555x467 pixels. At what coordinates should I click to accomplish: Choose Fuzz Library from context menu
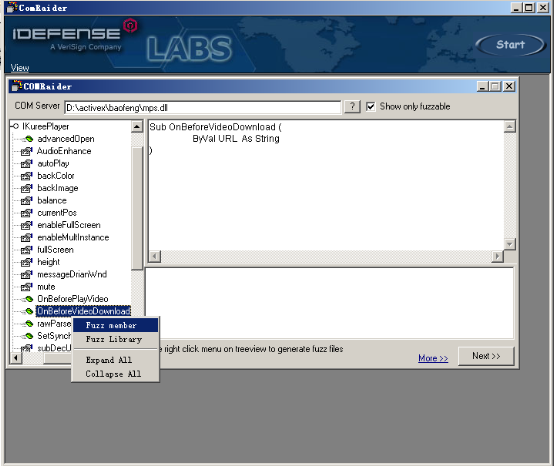(x=116, y=339)
